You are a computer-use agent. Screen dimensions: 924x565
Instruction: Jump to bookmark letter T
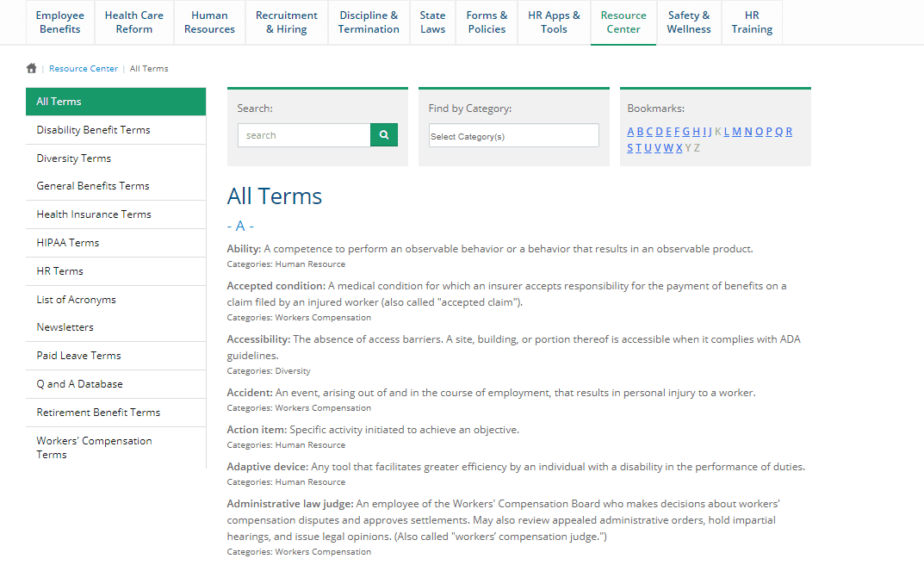(638, 148)
